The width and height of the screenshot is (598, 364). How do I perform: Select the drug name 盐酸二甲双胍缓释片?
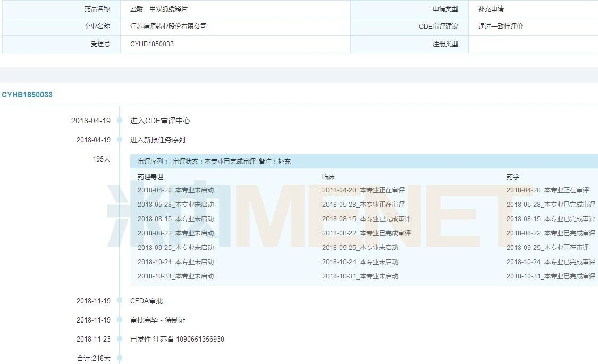[161, 9]
